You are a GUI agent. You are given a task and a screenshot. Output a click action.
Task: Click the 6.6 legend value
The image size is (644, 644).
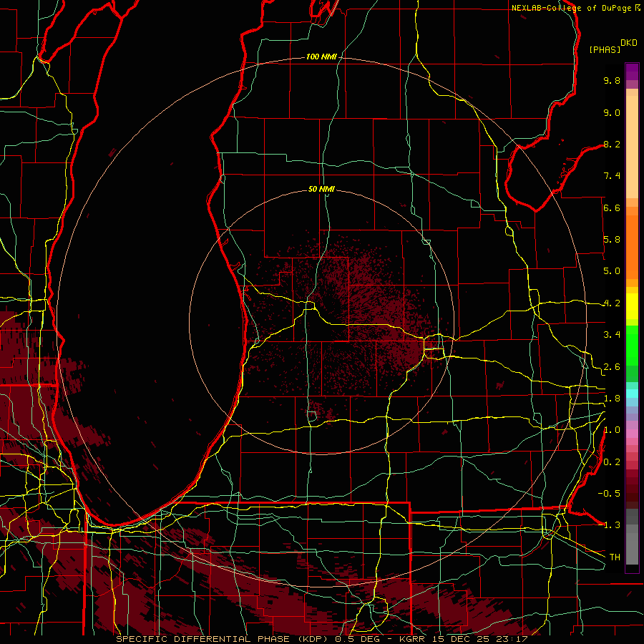[x=612, y=208]
